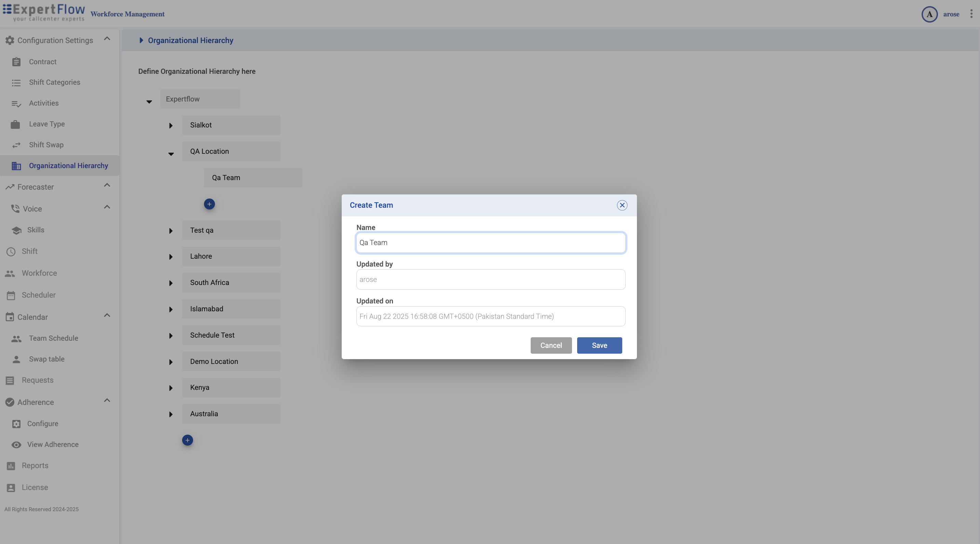980x544 pixels.
Task: Click the plus icon below Australia
Action: [188, 440]
